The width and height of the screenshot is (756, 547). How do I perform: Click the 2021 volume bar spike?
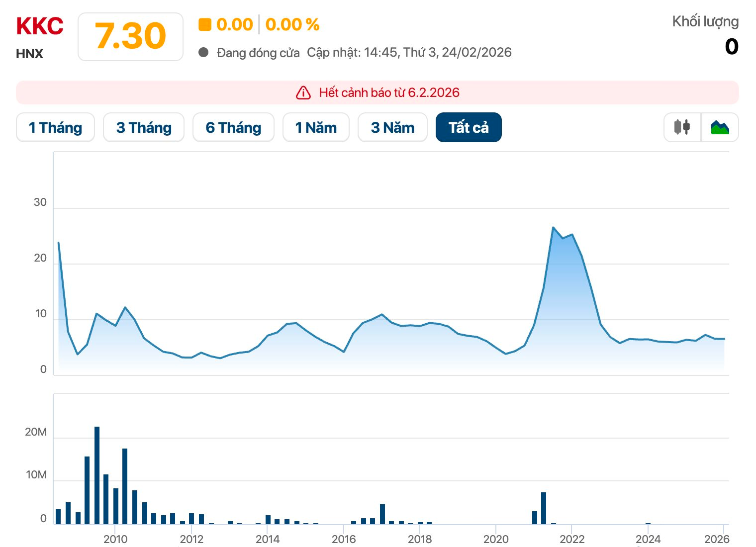(544, 507)
